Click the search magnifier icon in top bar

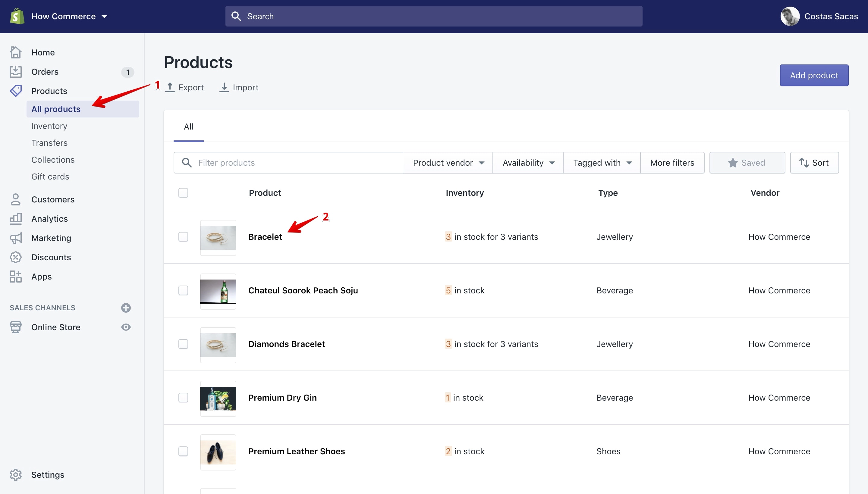(x=236, y=16)
